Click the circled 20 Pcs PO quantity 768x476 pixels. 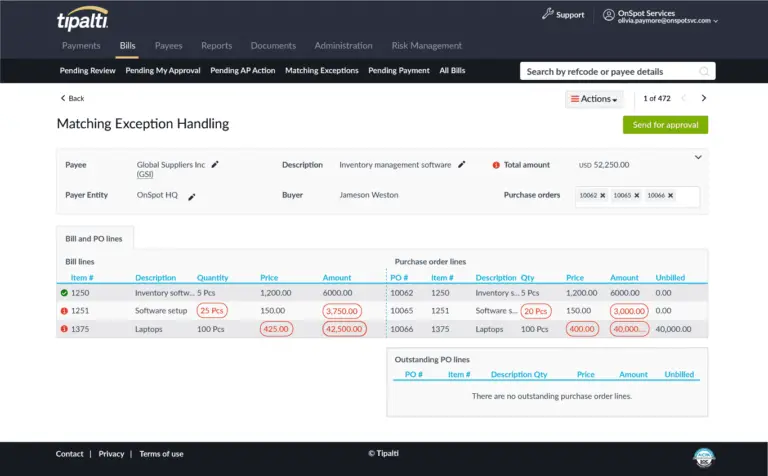tap(536, 311)
